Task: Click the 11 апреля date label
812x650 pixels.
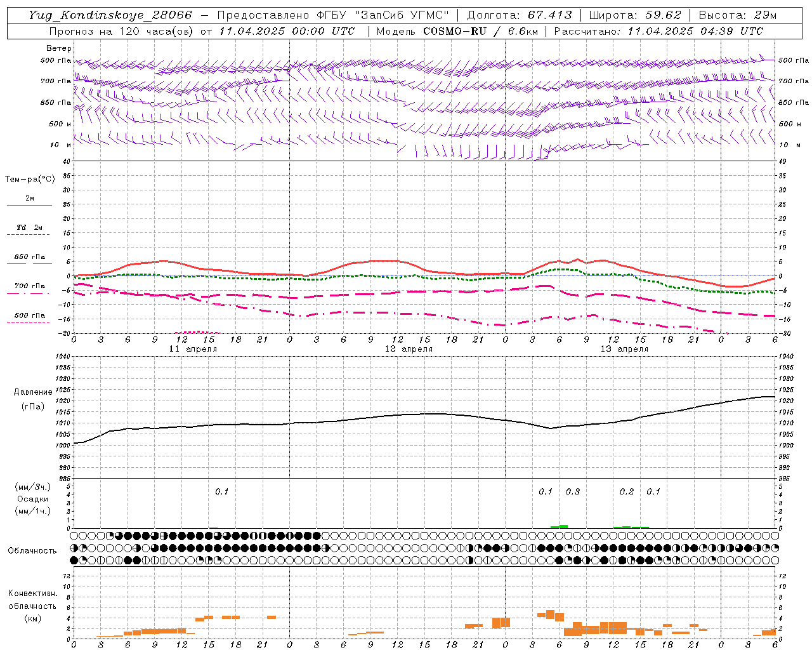Action: pos(193,349)
